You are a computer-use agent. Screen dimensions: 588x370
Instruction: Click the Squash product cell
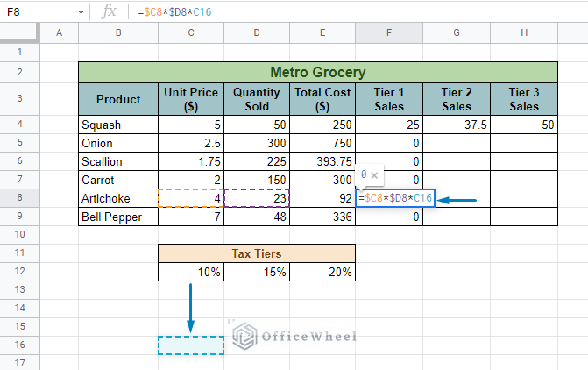coord(118,125)
